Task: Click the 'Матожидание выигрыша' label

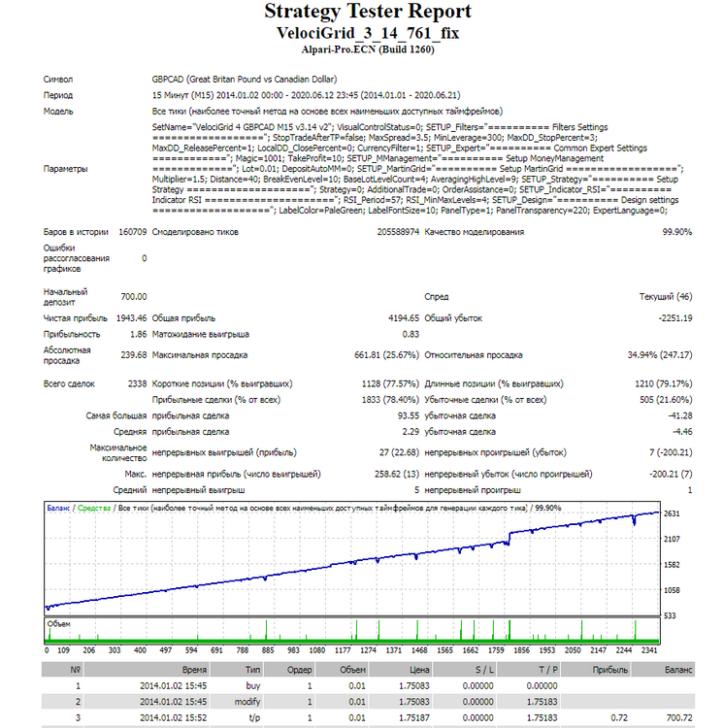Action: tap(201, 335)
